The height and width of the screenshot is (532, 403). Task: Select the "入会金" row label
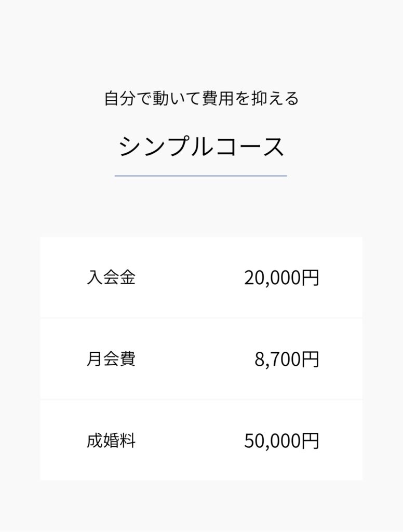(111, 277)
